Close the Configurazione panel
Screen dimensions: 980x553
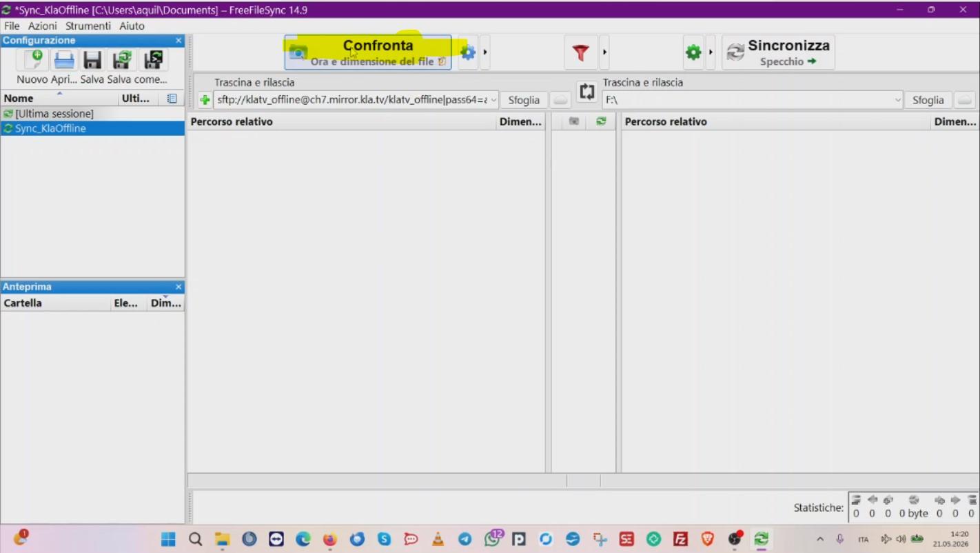point(178,41)
